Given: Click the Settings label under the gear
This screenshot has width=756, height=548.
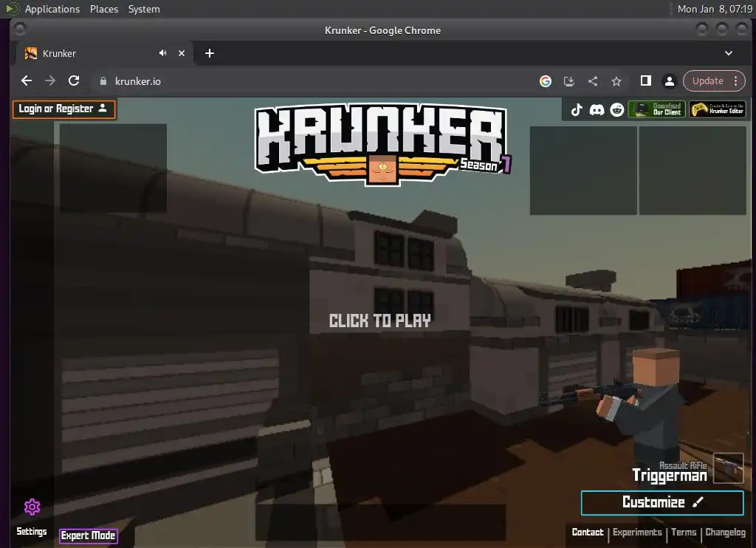Looking at the screenshot, I should point(32,531).
